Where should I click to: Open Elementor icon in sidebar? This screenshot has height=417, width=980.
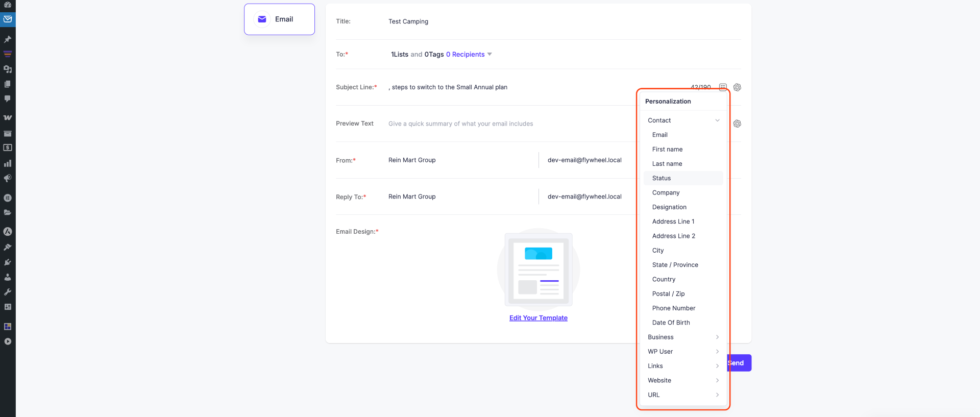(x=8, y=198)
